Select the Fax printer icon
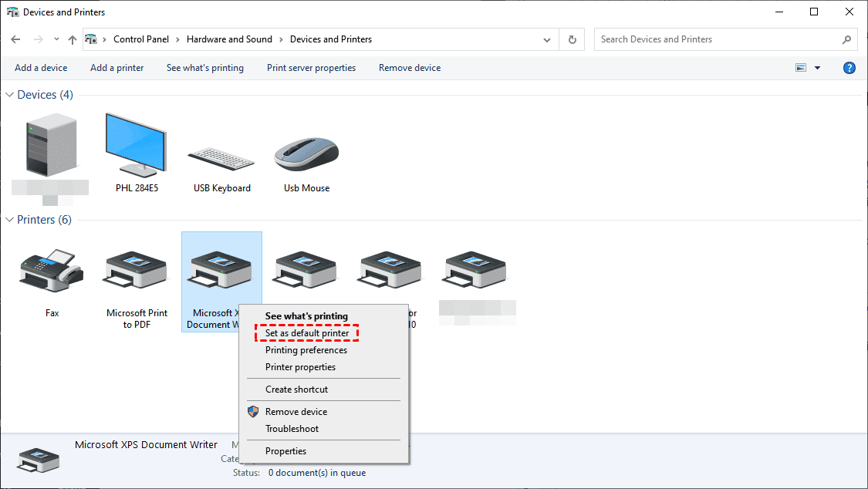The image size is (868, 489). point(52,271)
